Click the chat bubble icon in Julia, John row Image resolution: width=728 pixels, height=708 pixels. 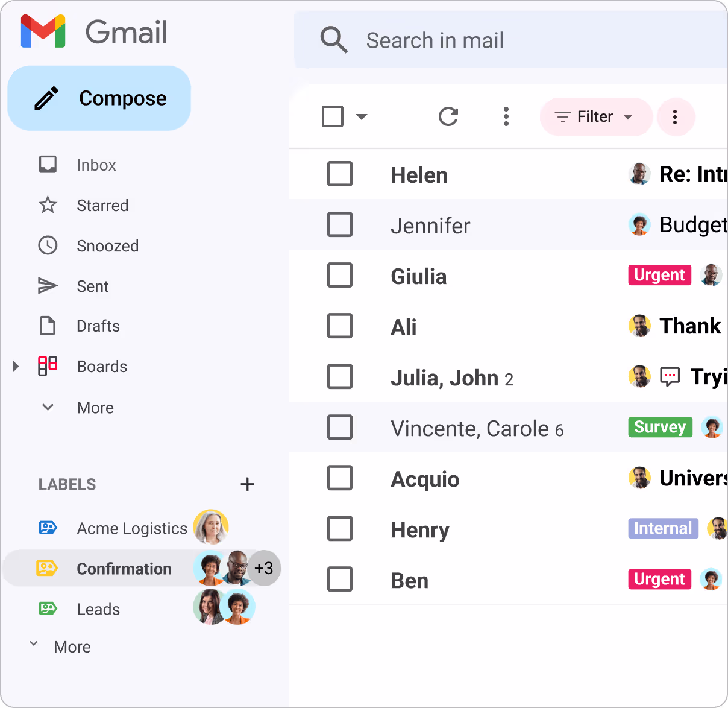point(670,377)
